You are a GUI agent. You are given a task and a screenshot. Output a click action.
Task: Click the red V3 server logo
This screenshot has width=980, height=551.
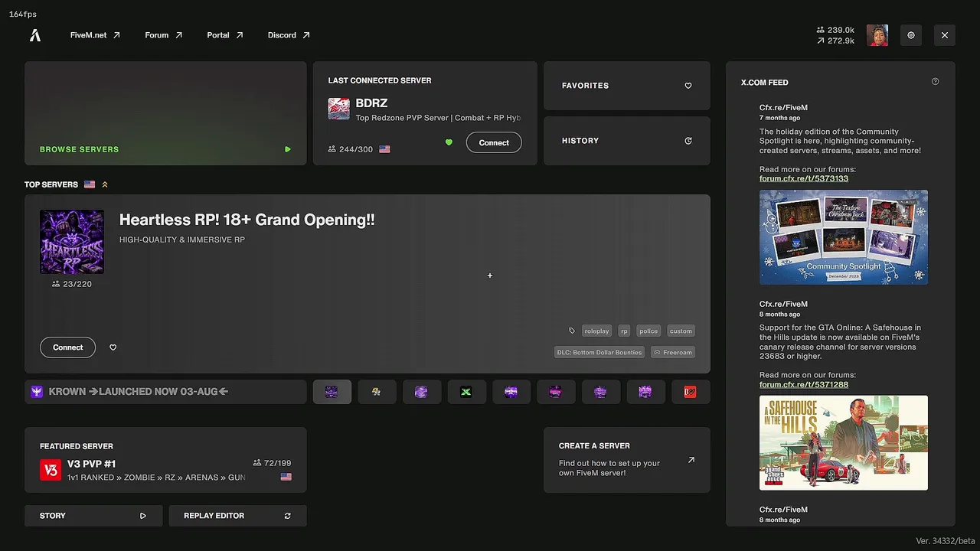51,470
